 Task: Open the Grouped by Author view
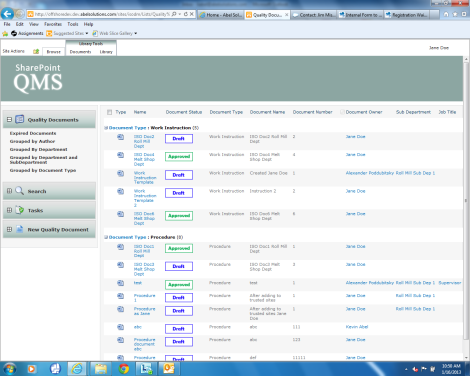[x=32, y=141]
